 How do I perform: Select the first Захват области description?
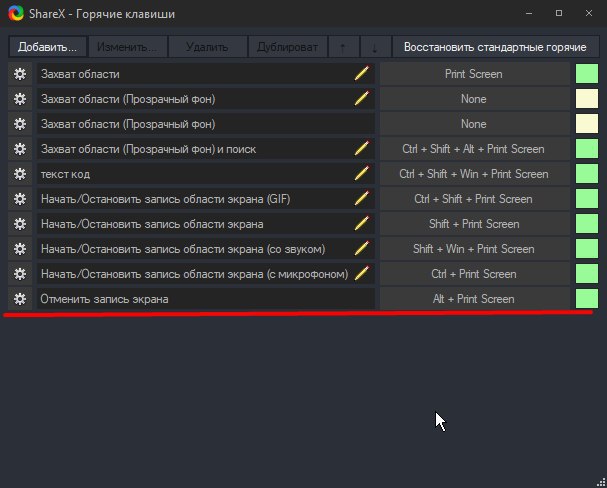point(206,74)
